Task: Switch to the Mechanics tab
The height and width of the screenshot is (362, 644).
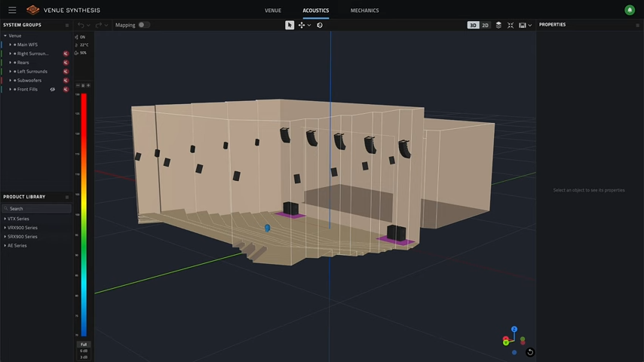Action: (x=364, y=11)
